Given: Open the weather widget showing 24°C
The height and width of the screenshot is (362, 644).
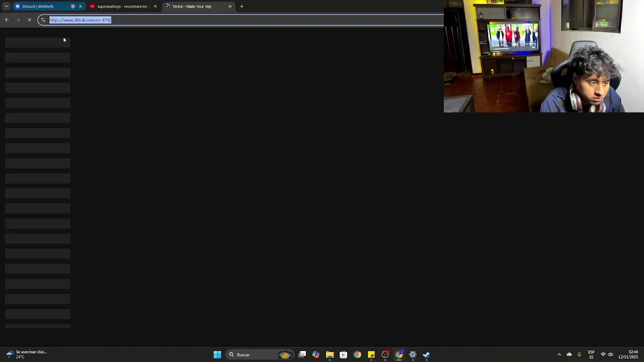Looking at the screenshot, I should coord(28,354).
